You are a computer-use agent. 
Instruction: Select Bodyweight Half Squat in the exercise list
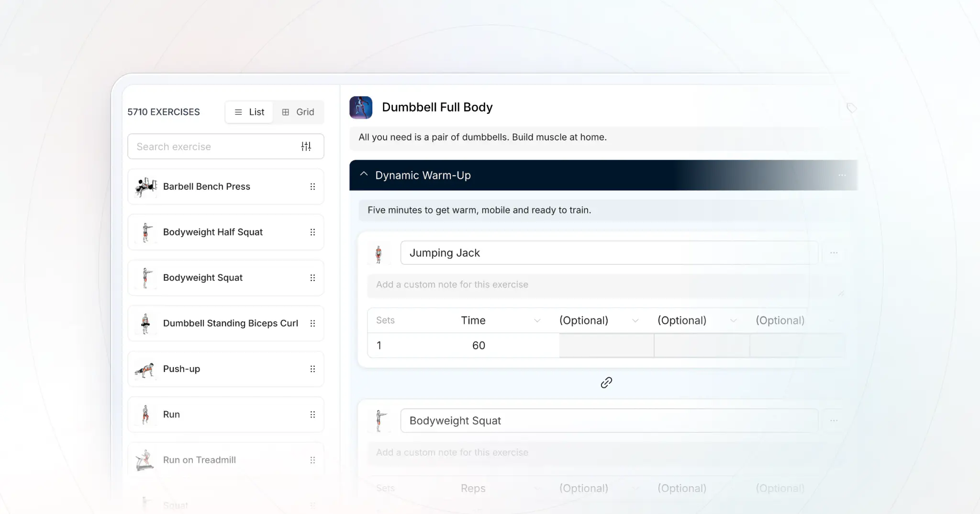tap(226, 232)
